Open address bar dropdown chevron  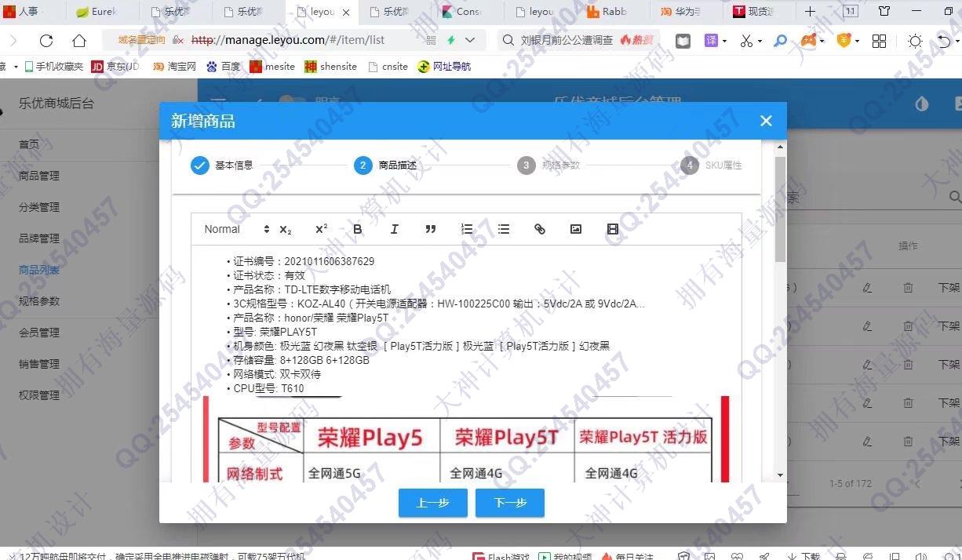tap(470, 40)
